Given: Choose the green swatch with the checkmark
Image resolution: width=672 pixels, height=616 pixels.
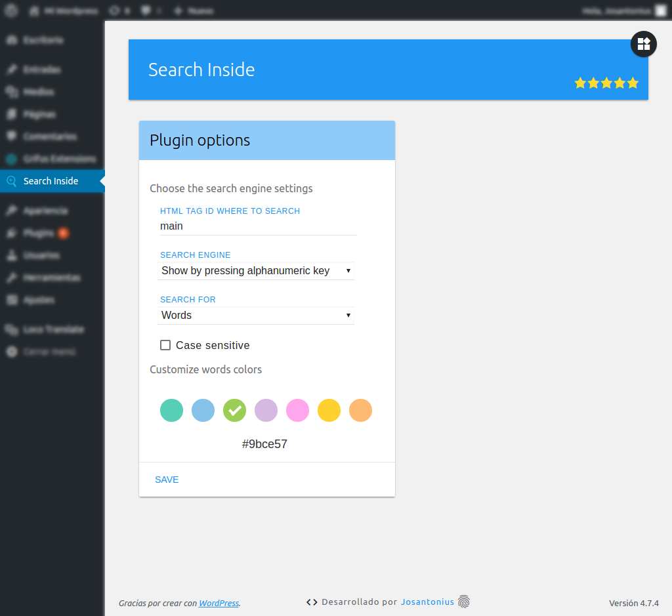Looking at the screenshot, I should tap(234, 411).
